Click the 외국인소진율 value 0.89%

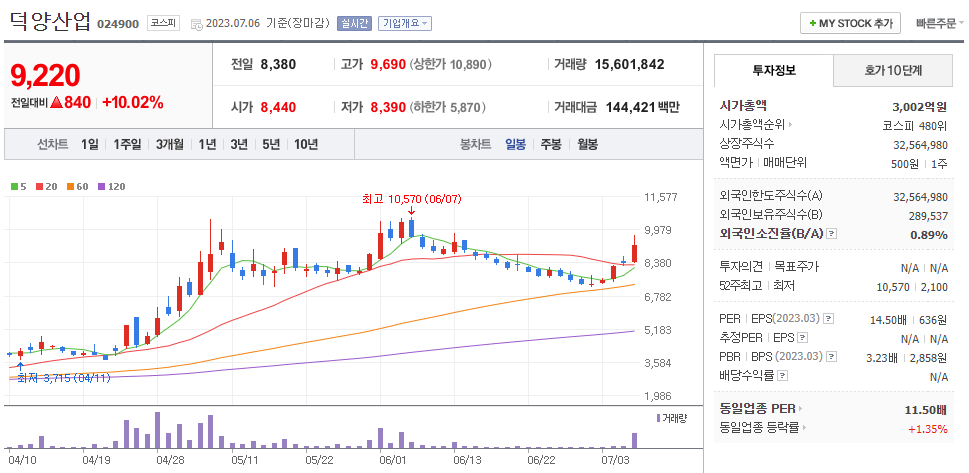tap(929, 234)
